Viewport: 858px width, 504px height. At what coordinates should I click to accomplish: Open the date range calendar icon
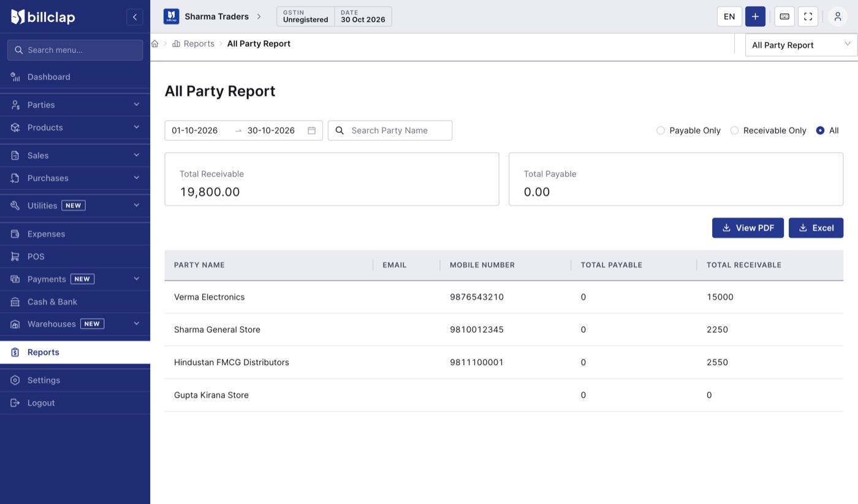(311, 130)
